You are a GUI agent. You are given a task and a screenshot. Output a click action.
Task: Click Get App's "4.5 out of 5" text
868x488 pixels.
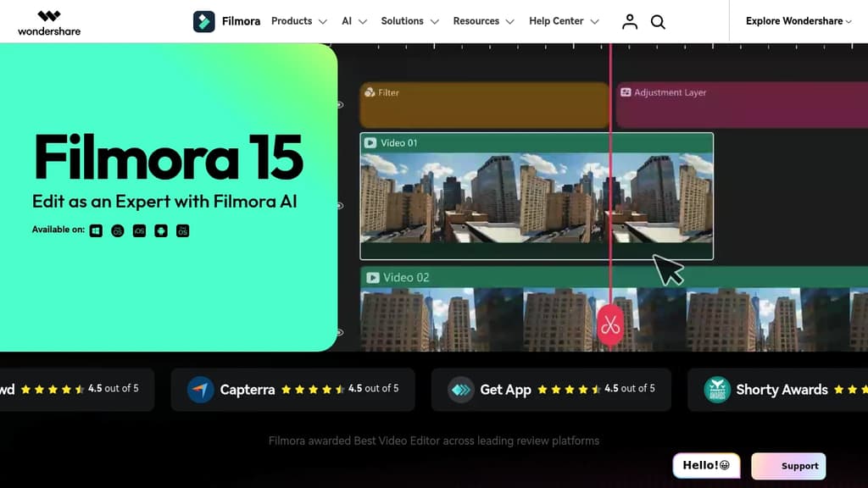point(630,388)
